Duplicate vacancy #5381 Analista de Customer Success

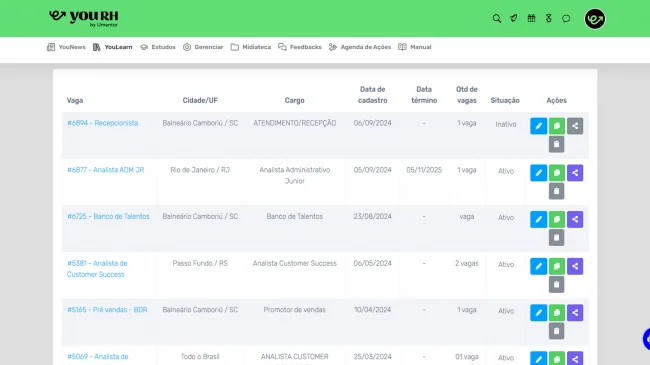point(557,266)
